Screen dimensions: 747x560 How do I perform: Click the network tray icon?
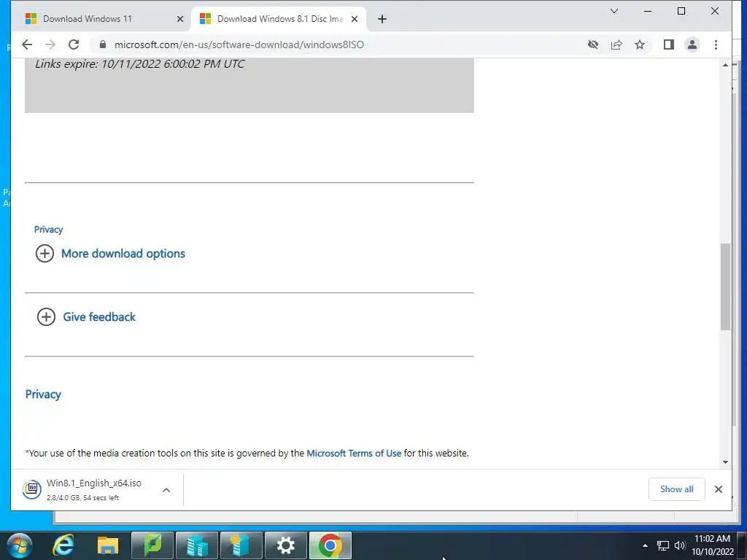pos(662,545)
